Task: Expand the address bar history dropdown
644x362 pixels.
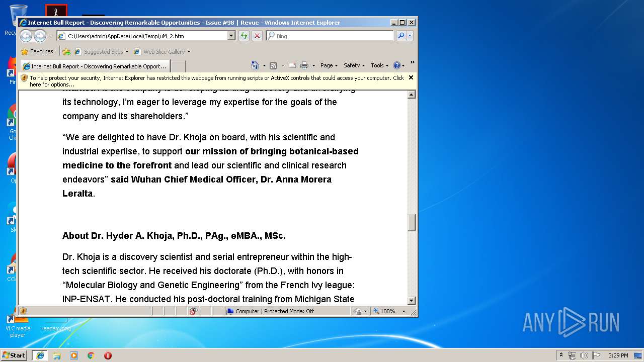Action: pyautogui.click(x=231, y=36)
